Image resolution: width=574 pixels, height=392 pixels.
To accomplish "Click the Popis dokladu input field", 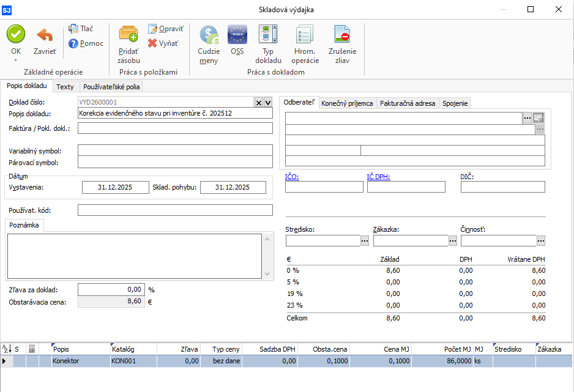I will pyautogui.click(x=175, y=113).
